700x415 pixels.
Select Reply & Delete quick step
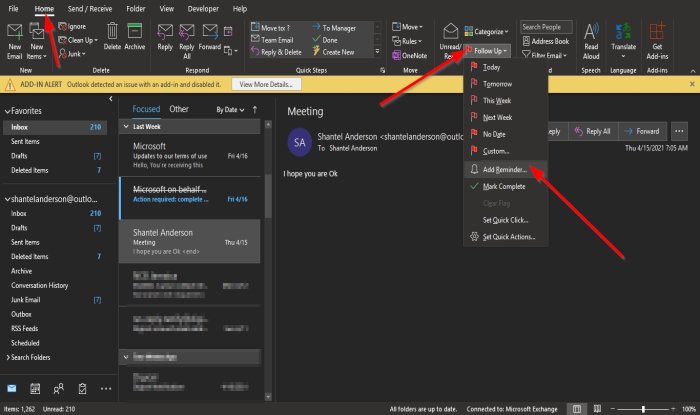pos(276,52)
